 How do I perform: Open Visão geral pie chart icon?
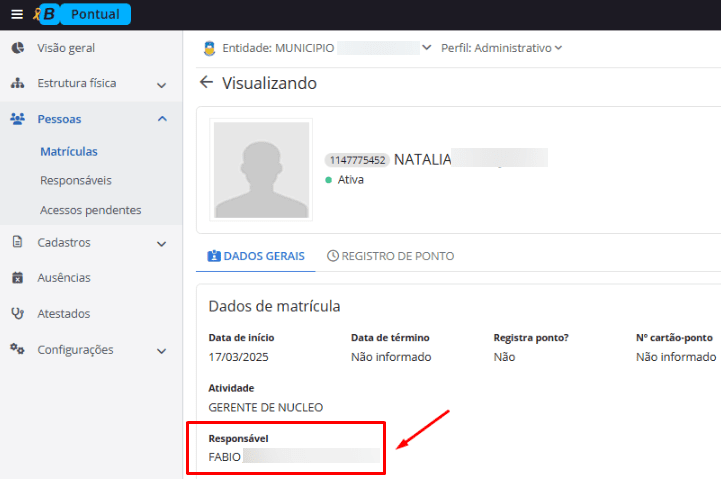pos(17,48)
